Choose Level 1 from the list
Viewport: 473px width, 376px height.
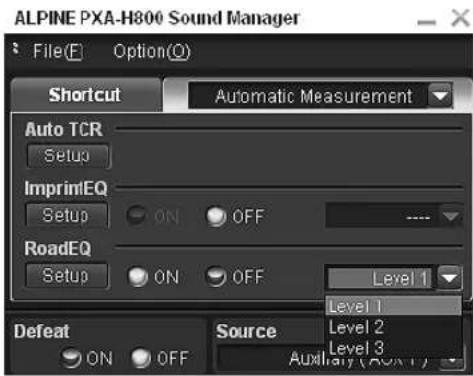pyautogui.click(x=393, y=306)
